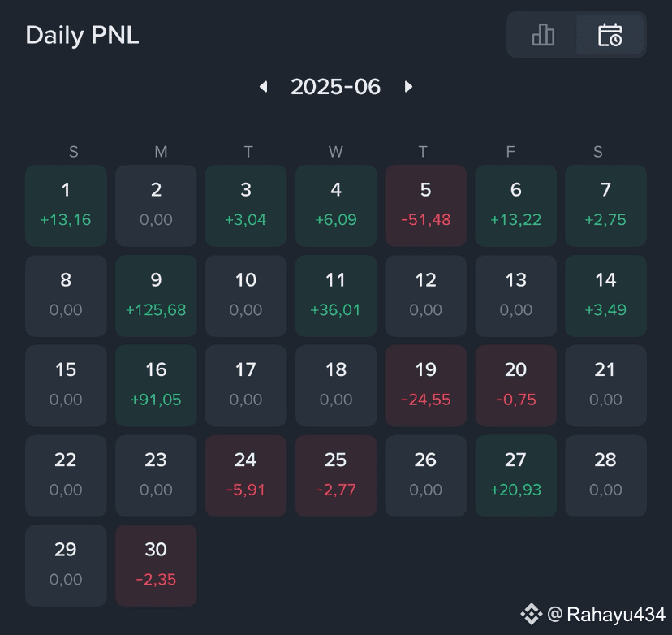Image resolution: width=672 pixels, height=635 pixels.
Task: Open day 9 with +125,68 profit
Action: click(x=156, y=296)
